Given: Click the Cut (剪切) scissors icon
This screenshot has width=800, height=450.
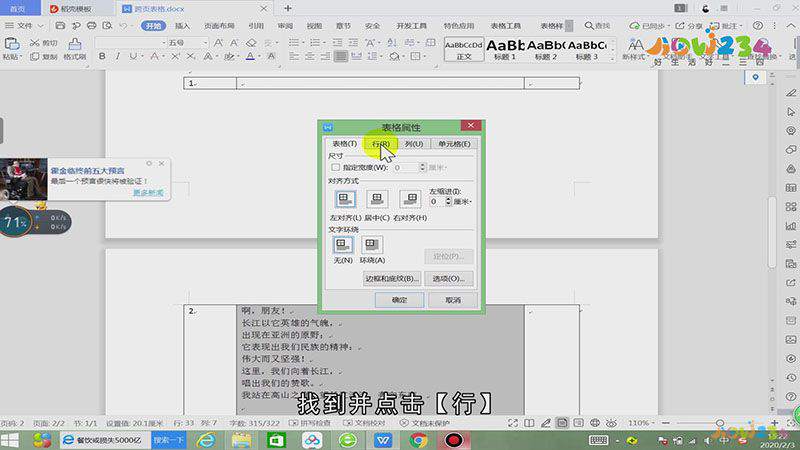Looking at the screenshot, I should tap(35, 43).
